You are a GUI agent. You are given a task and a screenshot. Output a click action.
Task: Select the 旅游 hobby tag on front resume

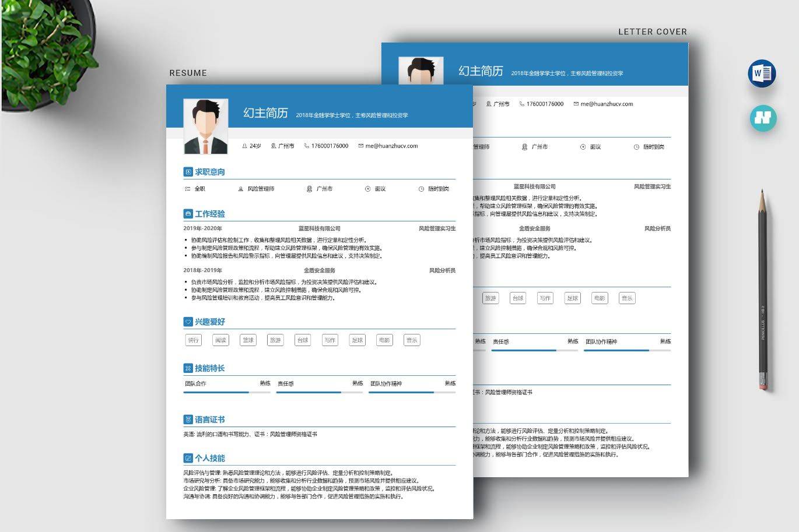[275, 340]
